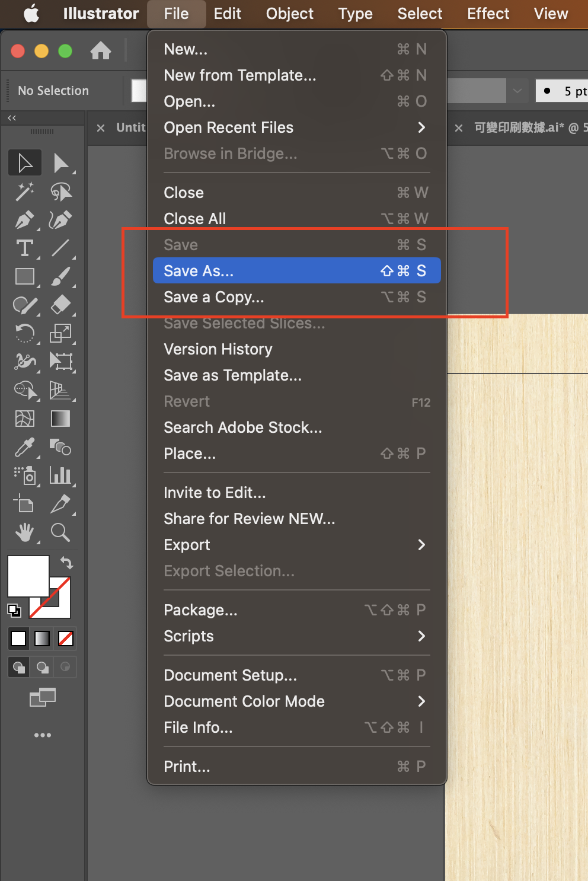Open the Edit menu
This screenshot has height=881, width=588.
coord(228,14)
